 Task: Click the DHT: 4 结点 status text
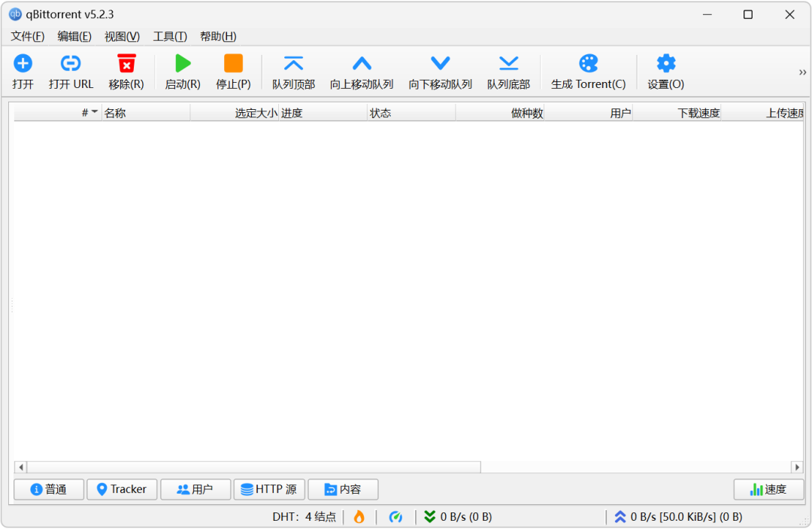coord(304,516)
